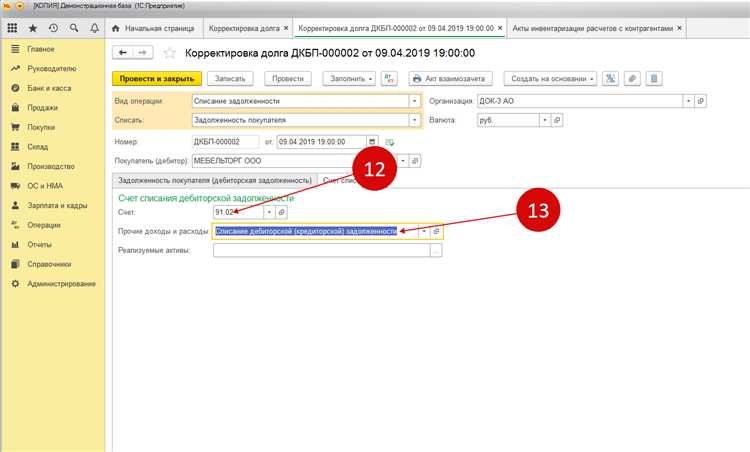Click the report icon at toolbar end

point(654,78)
